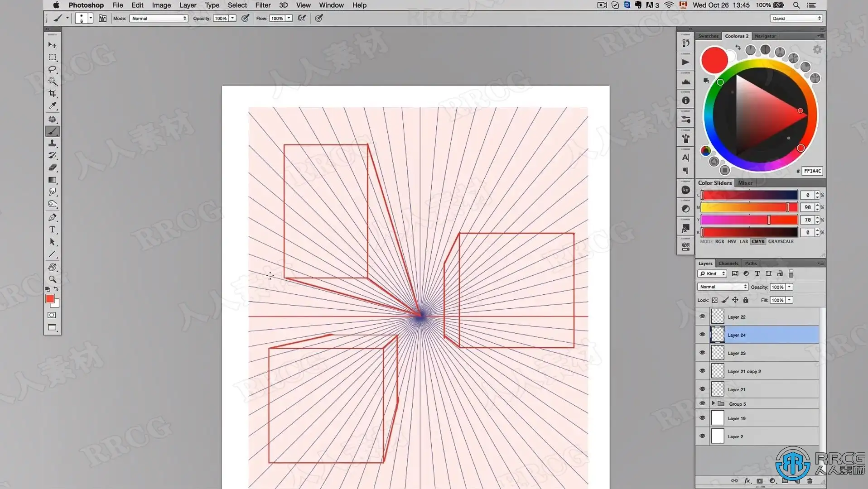
Task: Select the Horizontal Type tool
Action: tap(53, 230)
